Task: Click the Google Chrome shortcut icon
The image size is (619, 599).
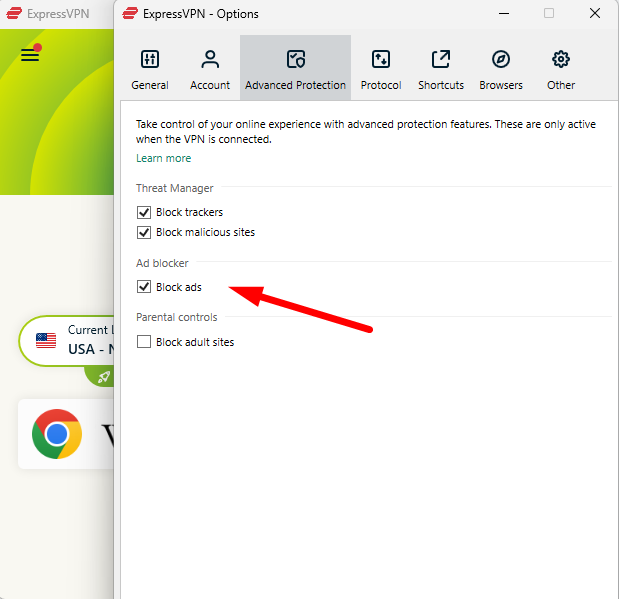Action: [57, 434]
